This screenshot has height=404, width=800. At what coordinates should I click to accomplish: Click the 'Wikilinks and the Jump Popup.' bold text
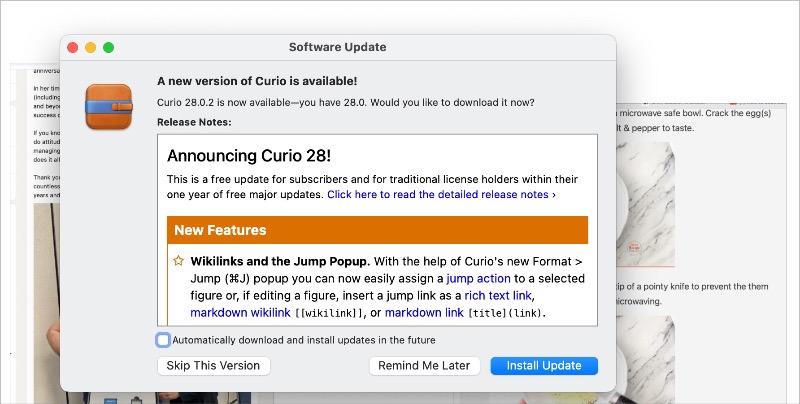coord(280,261)
